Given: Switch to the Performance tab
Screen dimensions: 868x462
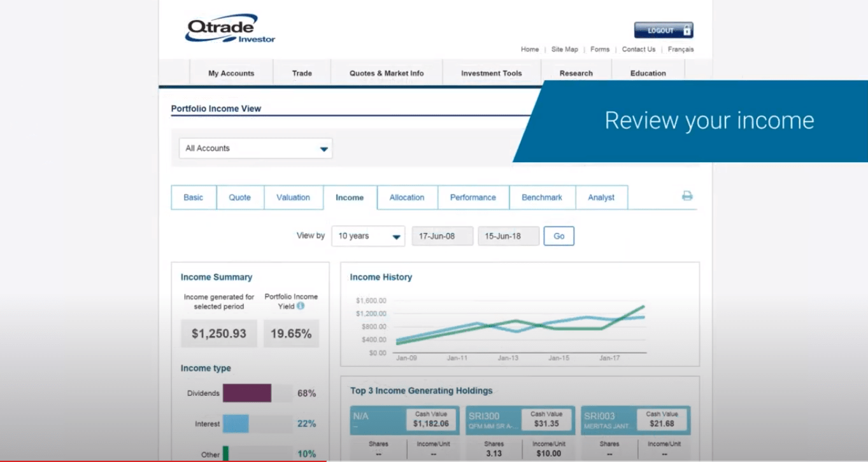Looking at the screenshot, I should click(473, 197).
